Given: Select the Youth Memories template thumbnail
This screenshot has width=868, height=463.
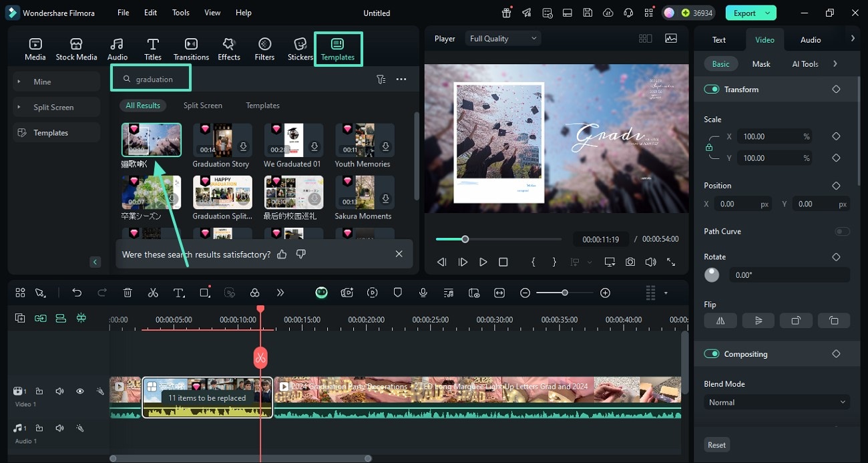Looking at the screenshot, I should tap(365, 140).
